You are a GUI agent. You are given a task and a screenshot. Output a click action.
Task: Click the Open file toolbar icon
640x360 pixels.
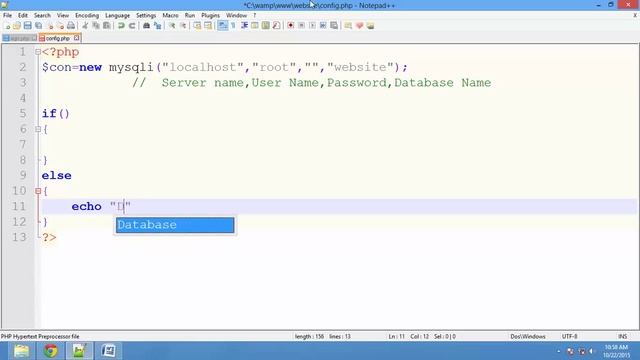pos(17,26)
